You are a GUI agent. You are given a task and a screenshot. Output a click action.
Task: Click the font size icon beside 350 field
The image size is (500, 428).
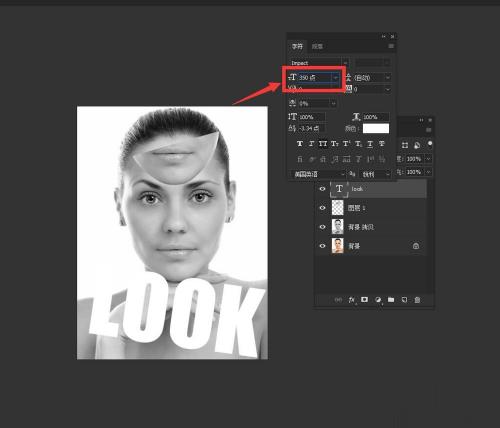click(x=292, y=77)
